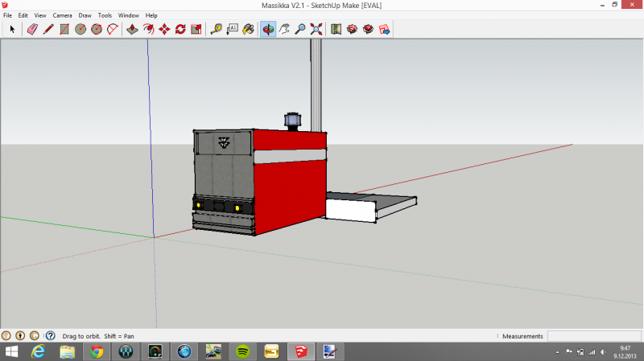Toggle the active Orbit tool
The height and width of the screenshot is (361, 644).
pyautogui.click(x=268, y=29)
